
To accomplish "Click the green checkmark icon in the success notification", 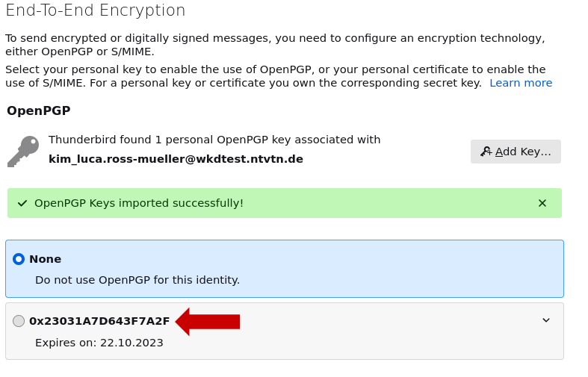I will (x=22, y=203).
